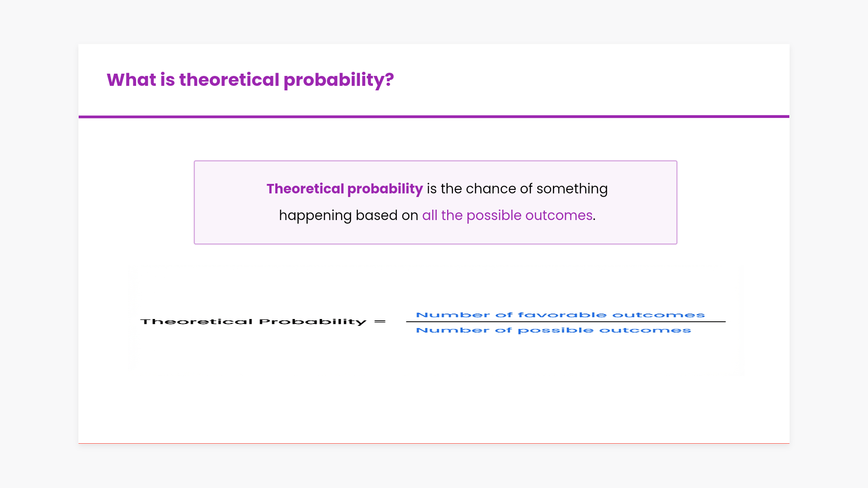The width and height of the screenshot is (868, 488).
Task: Select the bold "Theoretical probability" term in definition
Action: click(x=344, y=189)
